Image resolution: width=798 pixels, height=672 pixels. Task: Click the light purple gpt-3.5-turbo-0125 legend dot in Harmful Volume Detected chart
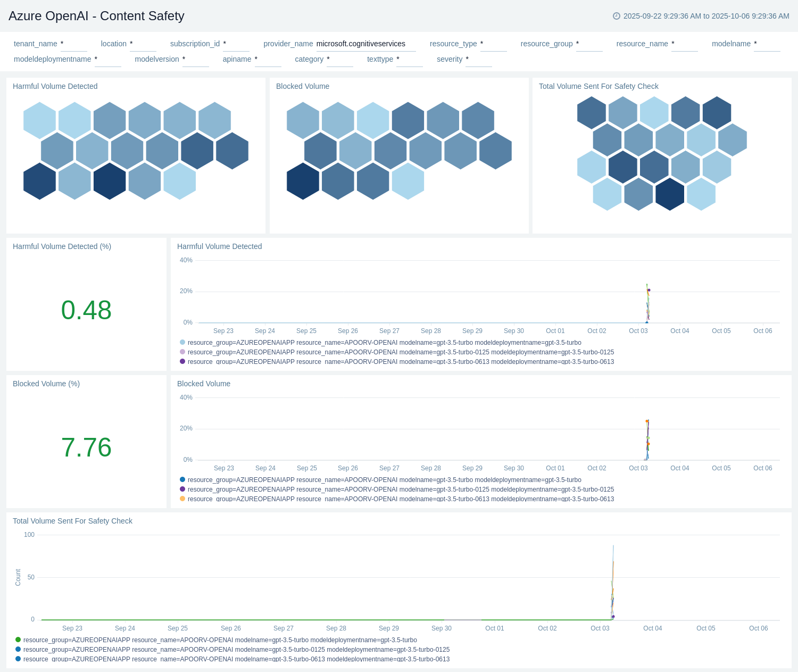click(x=182, y=352)
